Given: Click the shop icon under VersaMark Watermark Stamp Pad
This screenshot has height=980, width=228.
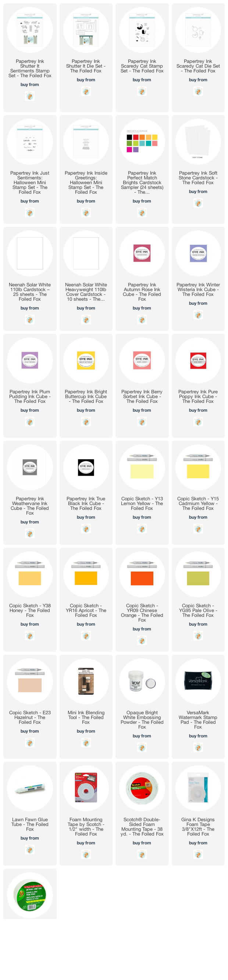Looking at the screenshot, I should click(198, 748).
